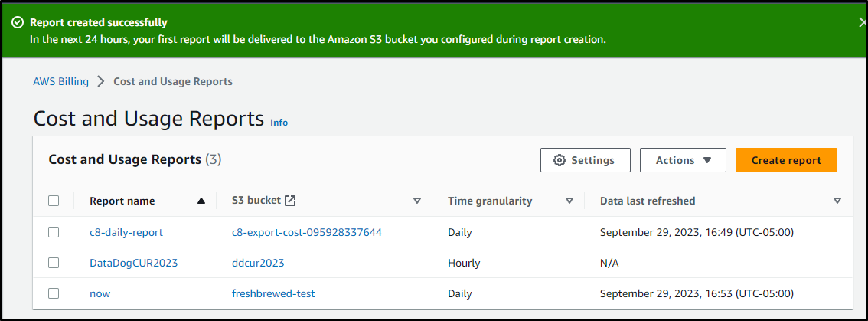Sort by Data last refreshed arrow
This screenshot has width=868, height=321.
(837, 201)
